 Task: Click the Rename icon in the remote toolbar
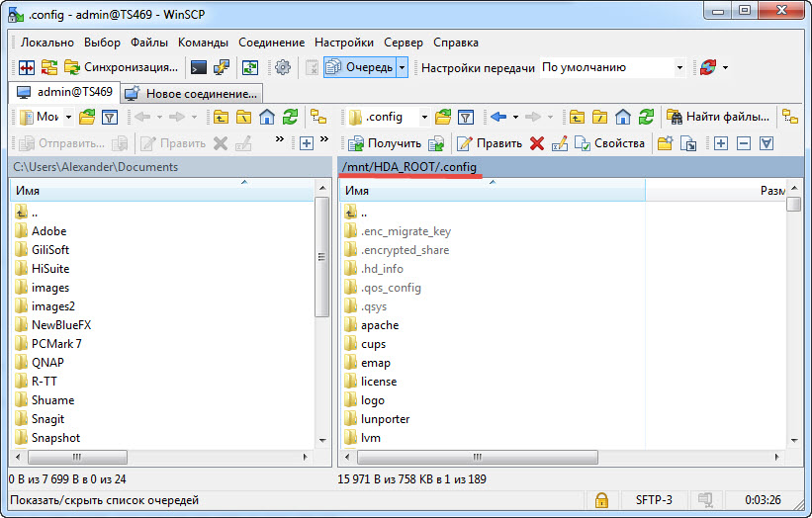tap(559, 143)
